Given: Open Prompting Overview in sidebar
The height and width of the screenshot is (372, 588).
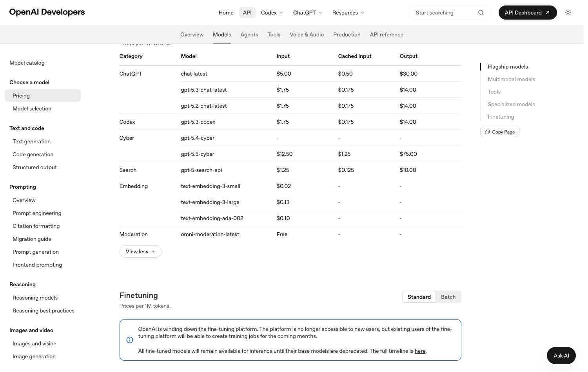Looking at the screenshot, I should [x=24, y=200].
